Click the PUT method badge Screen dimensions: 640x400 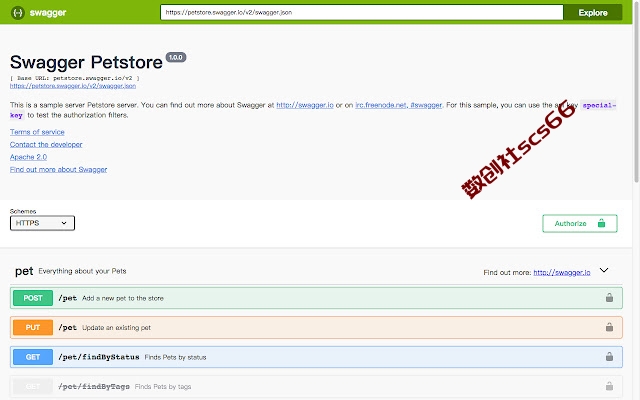click(33, 327)
